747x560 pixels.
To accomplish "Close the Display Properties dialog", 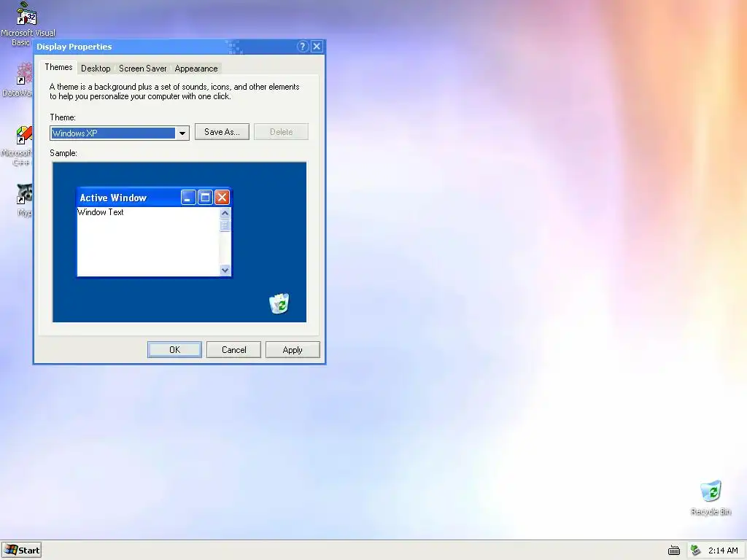I will coord(317,46).
